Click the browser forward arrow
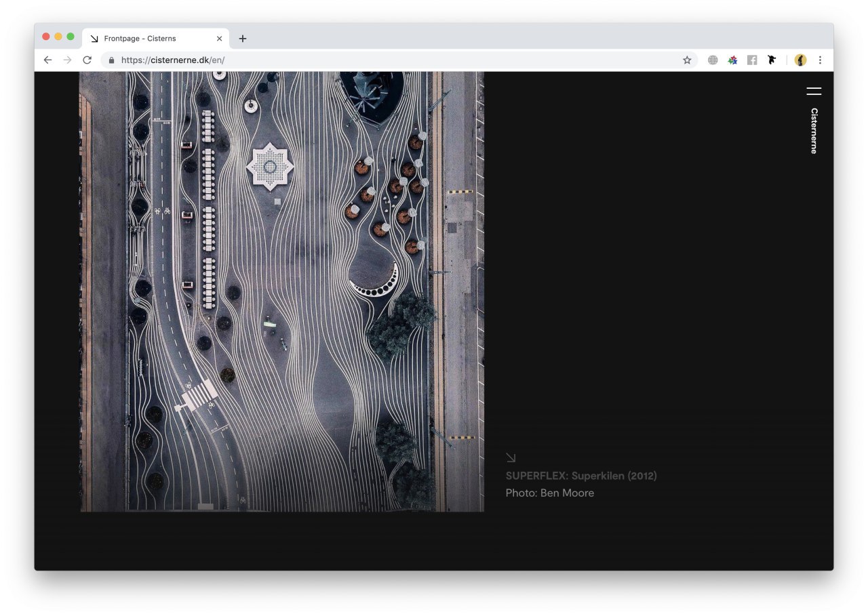The width and height of the screenshot is (868, 616). (67, 60)
